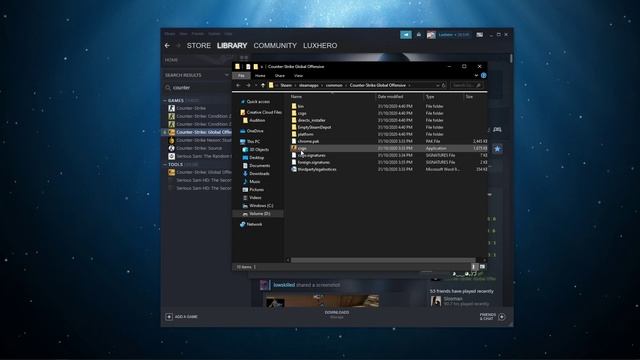
Task: Open the EmptySteamDepot folder
Action: click(x=314, y=127)
